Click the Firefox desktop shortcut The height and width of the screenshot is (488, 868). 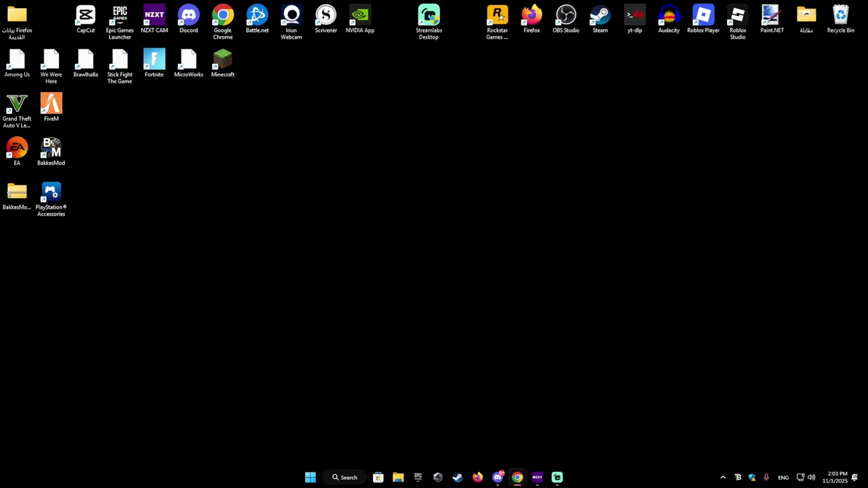(x=532, y=19)
